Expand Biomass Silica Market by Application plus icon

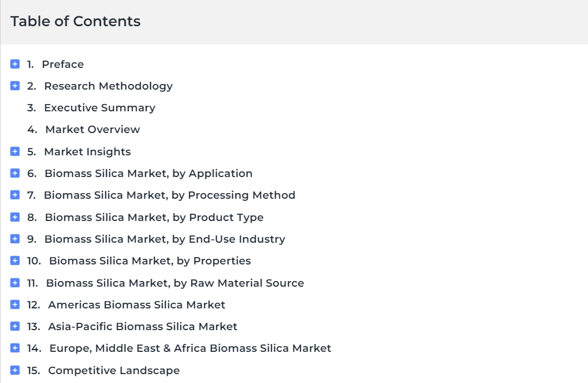15,173
